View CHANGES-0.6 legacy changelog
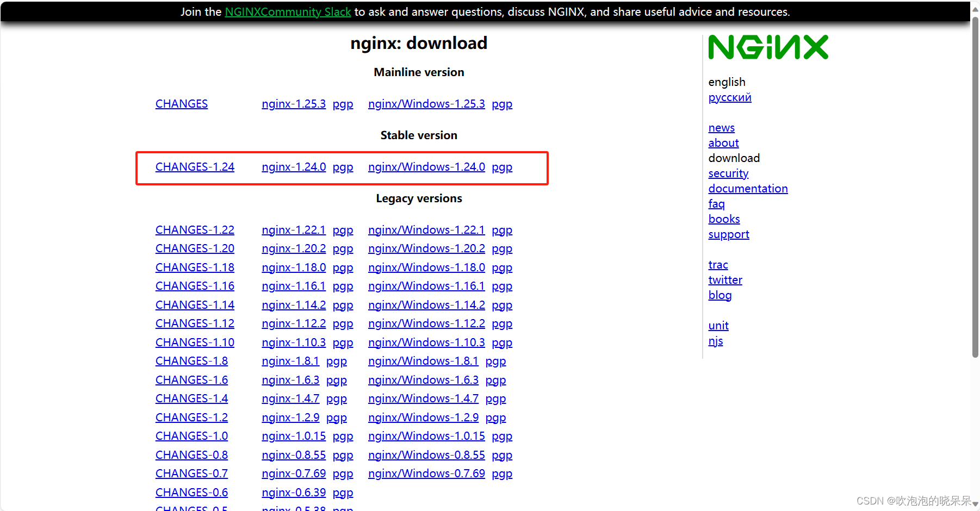The width and height of the screenshot is (980, 511). [191, 492]
